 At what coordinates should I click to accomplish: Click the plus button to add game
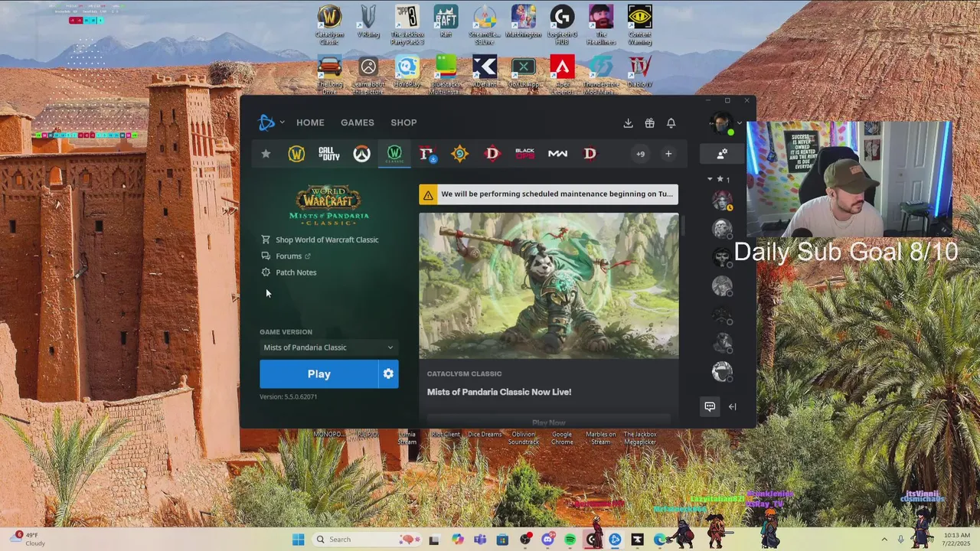668,154
